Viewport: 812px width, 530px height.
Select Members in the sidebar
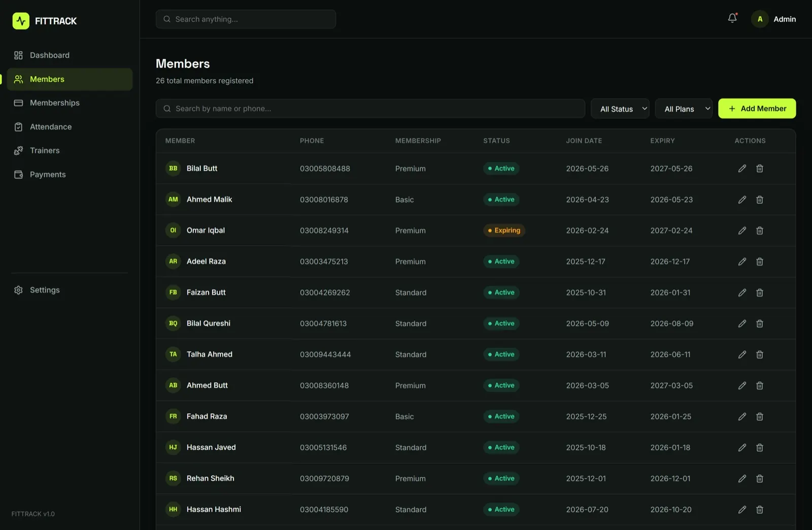point(70,79)
